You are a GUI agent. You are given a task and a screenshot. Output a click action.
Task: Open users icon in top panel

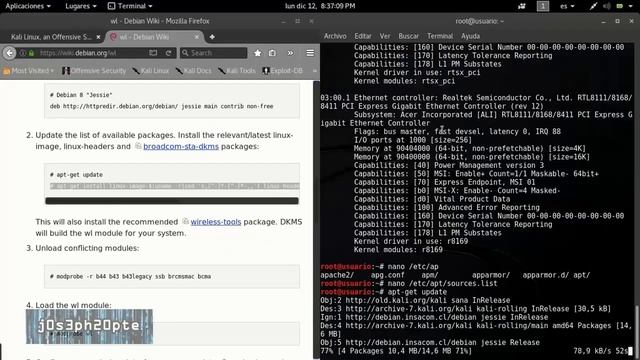[522, 6]
